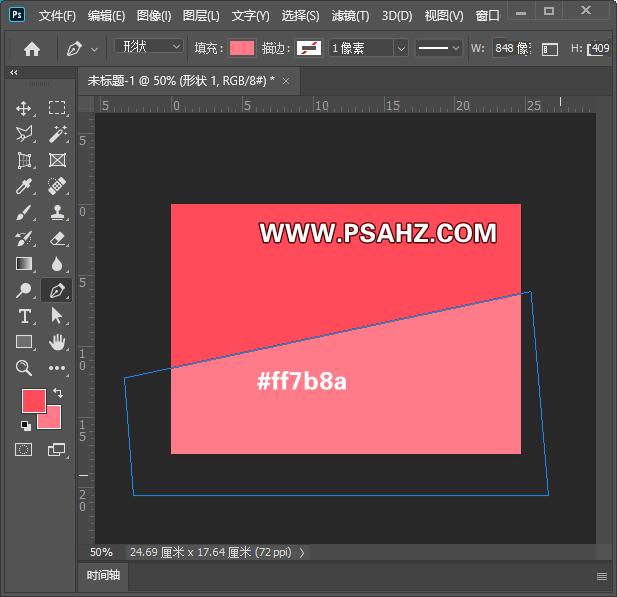Select the Crop tool

point(24,160)
